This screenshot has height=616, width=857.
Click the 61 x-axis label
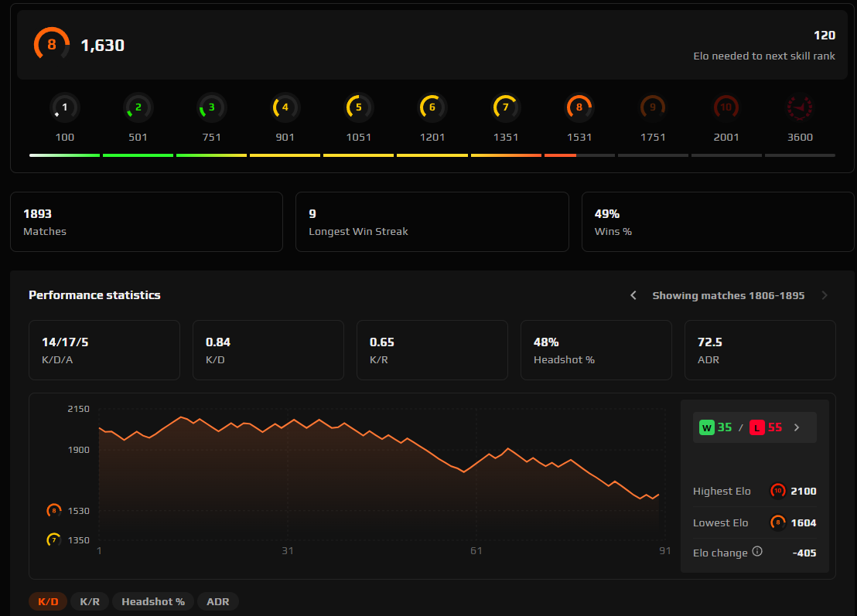coord(476,550)
